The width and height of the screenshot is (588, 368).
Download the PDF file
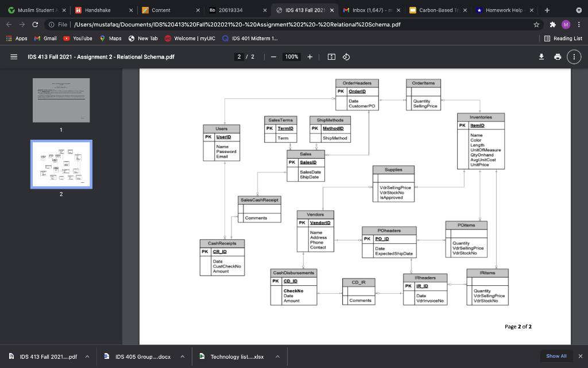pos(540,56)
